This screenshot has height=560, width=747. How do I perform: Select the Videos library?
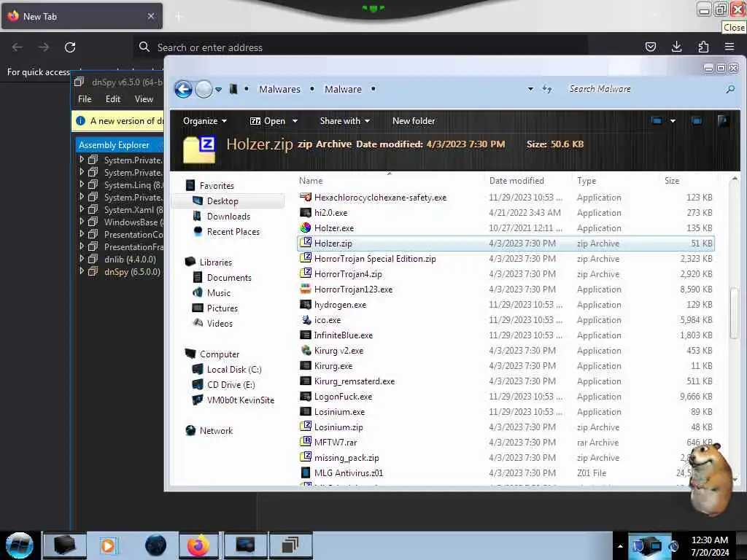pos(220,323)
